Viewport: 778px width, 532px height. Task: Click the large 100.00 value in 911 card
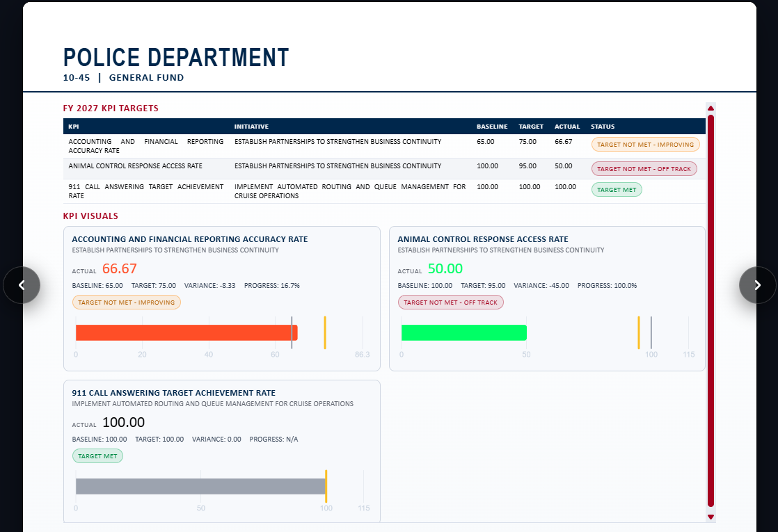click(124, 422)
